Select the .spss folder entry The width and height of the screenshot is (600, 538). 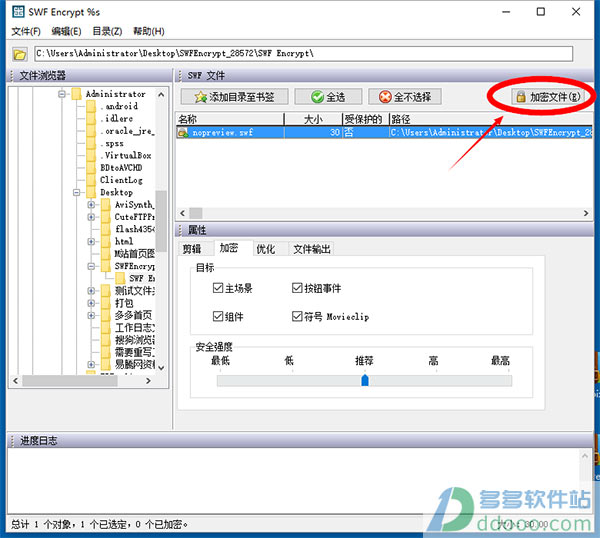point(112,143)
